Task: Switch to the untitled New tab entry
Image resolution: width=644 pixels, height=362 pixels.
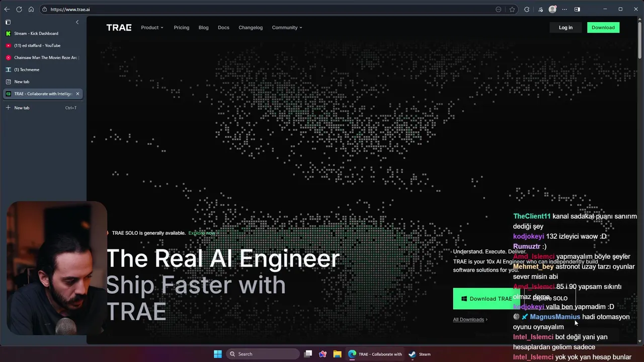Action: point(43,81)
